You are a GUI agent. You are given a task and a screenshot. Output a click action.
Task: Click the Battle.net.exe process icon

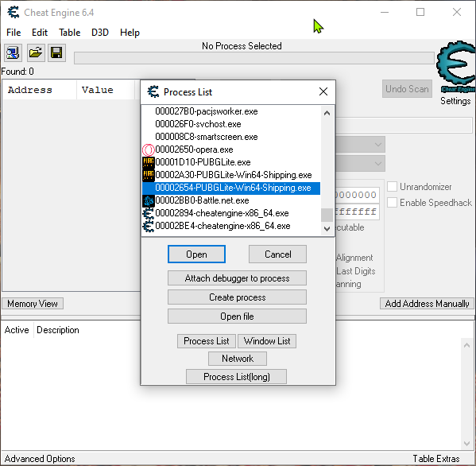tap(148, 200)
